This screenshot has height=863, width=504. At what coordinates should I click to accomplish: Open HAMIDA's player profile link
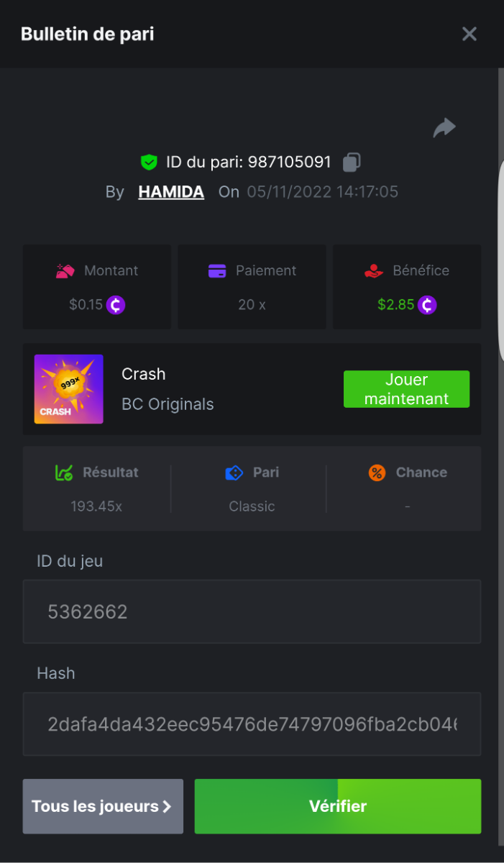171,192
